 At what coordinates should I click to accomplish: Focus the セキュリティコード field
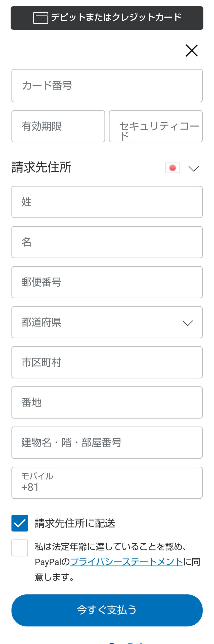click(156, 126)
